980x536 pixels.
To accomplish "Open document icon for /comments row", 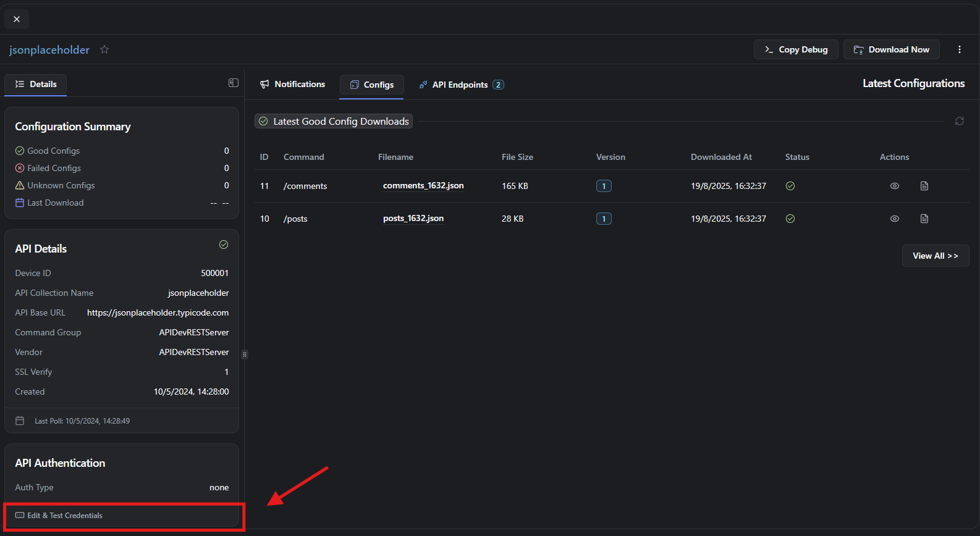I will click(924, 186).
